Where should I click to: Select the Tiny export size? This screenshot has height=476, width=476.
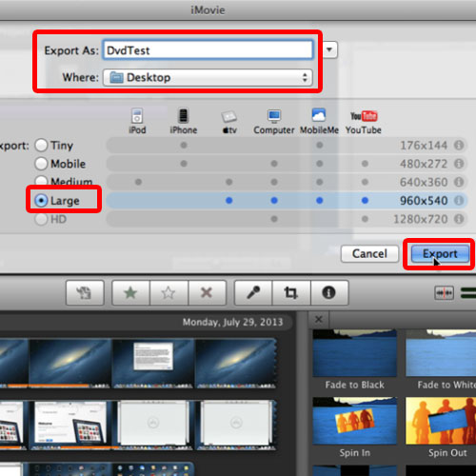pos(42,146)
